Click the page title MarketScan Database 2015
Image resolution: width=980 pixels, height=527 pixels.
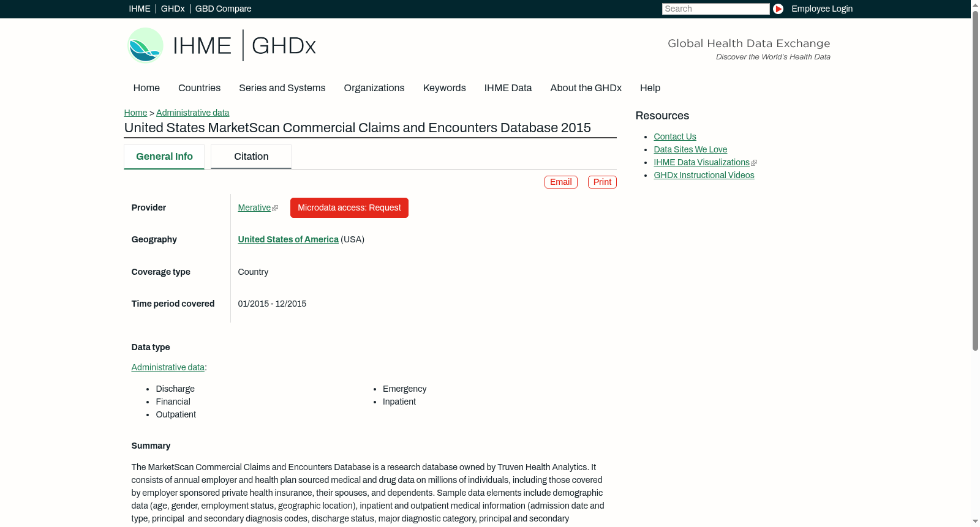tap(357, 128)
